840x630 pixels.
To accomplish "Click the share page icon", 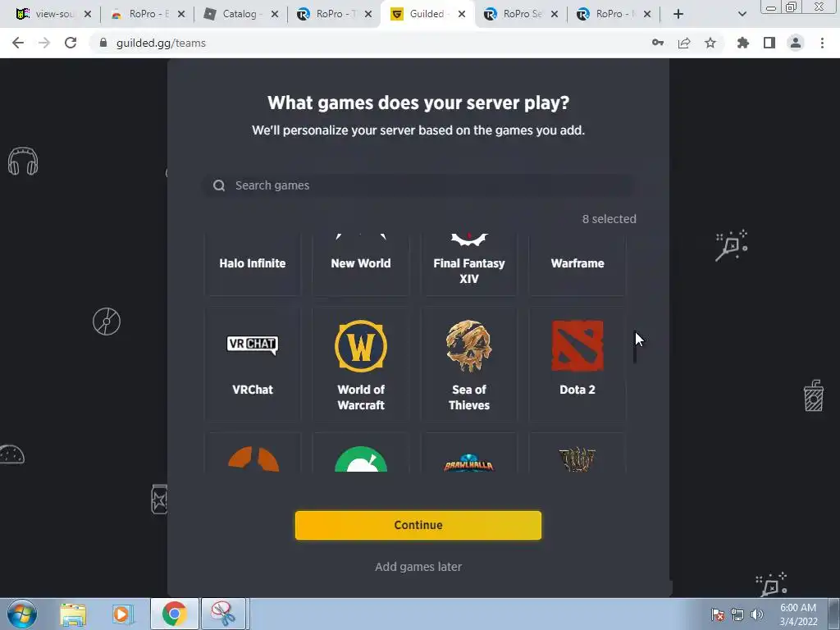I will point(684,43).
